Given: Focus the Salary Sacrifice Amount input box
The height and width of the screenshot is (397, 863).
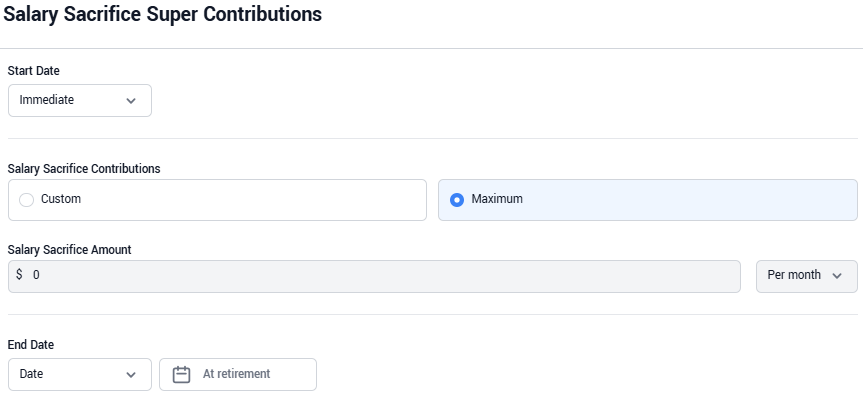Looking at the screenshot, I should pyautogui.click(x=374, y=276).
